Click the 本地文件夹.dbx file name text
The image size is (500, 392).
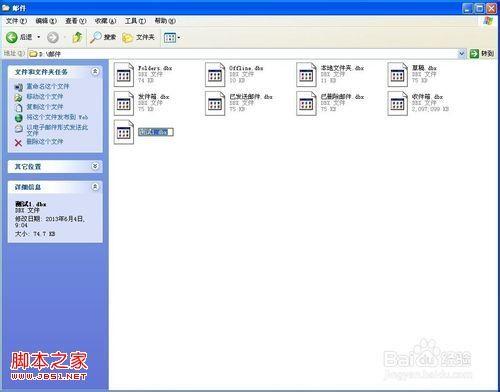click(342, 68)
